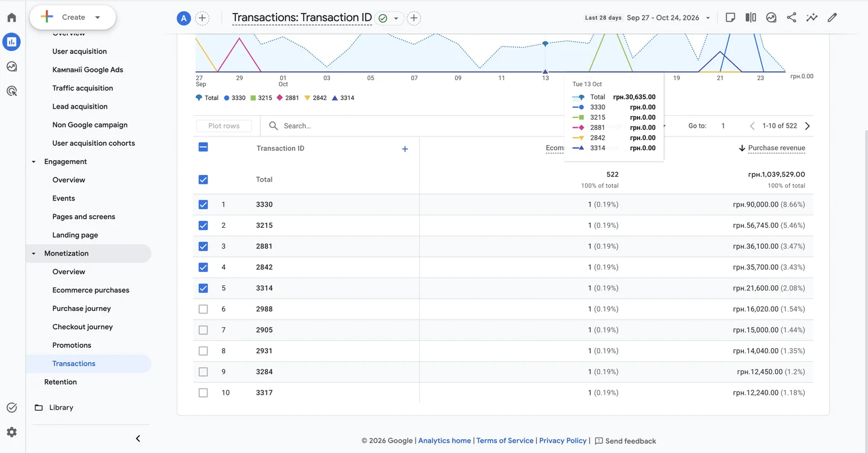Toggle the Total row checkbox
Screen dimensions: 868x453
coord(203,179)
